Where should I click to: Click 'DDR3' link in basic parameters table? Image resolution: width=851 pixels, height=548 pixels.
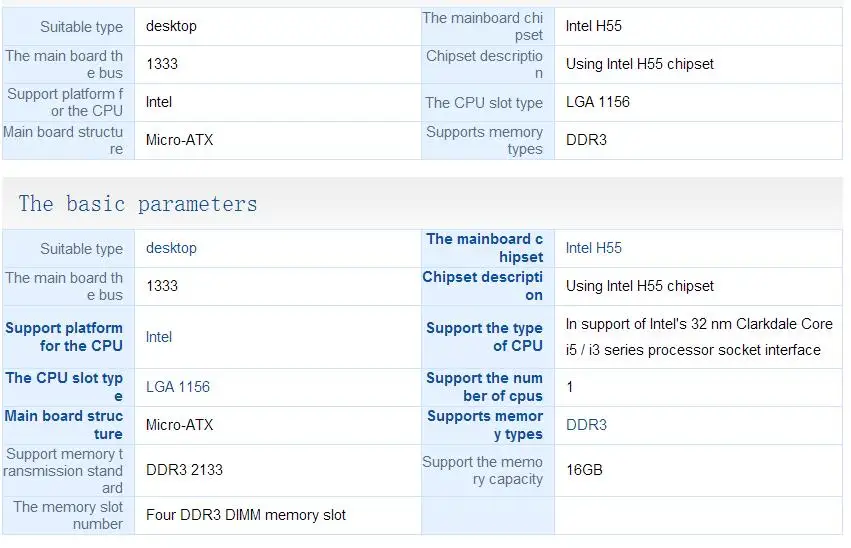(x=586, y=425)
